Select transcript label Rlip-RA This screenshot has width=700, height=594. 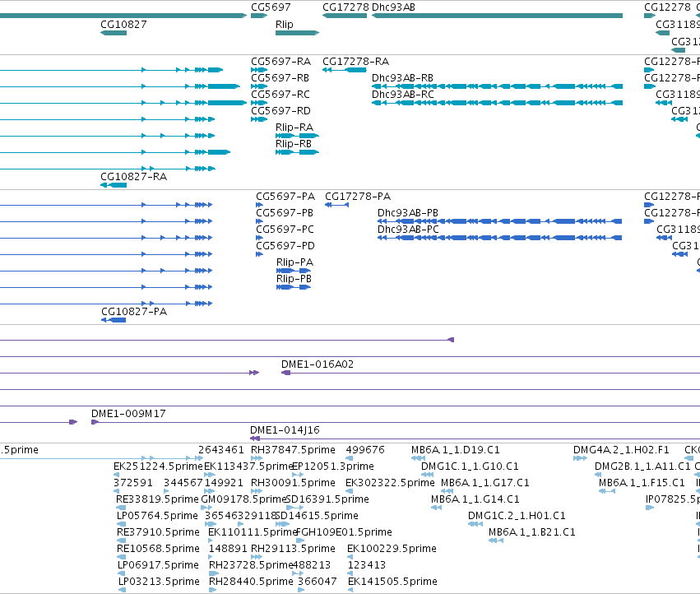tap(294, 128)
